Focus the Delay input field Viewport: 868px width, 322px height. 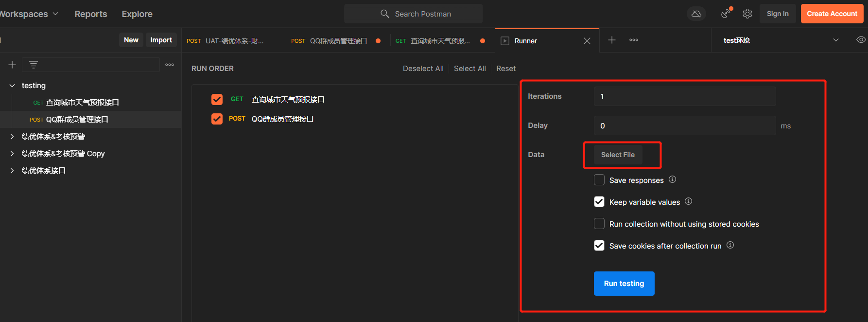[x=685, y=125]
